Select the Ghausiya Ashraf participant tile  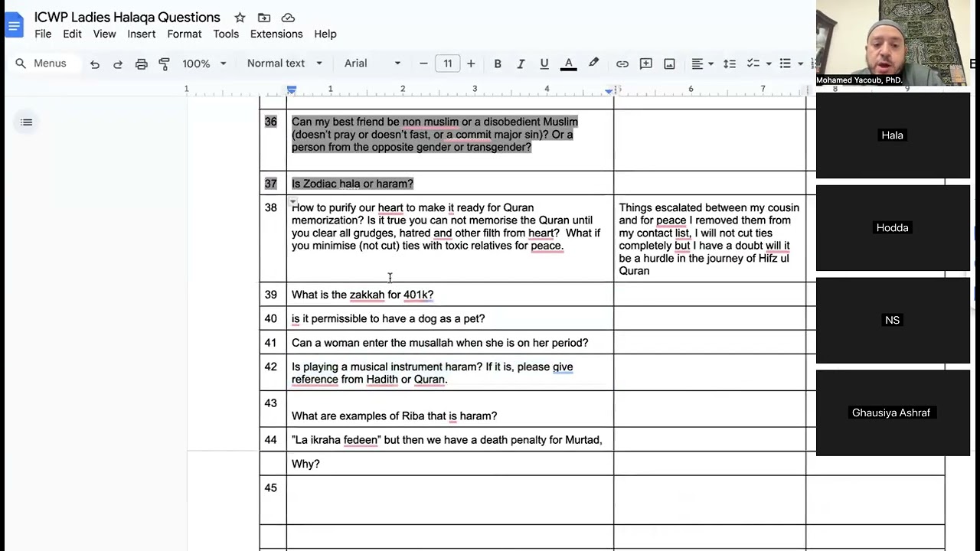[893, 413]
